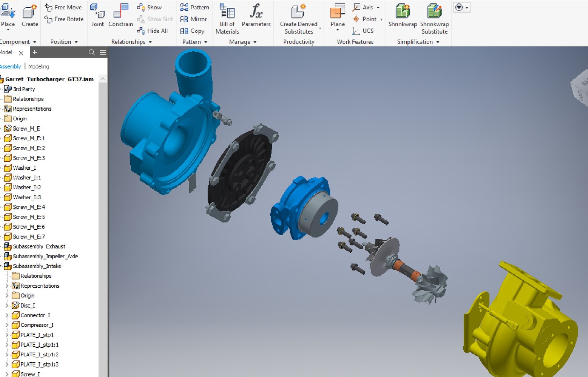Click Create Derived Substitutes
The height and width of the screenshot is (377, 588).
299,19
